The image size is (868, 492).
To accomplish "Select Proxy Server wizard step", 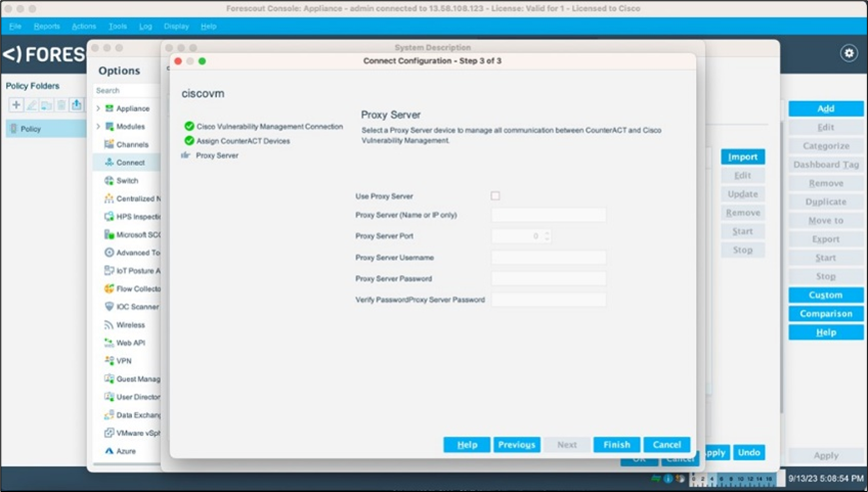I will [217, 156].
